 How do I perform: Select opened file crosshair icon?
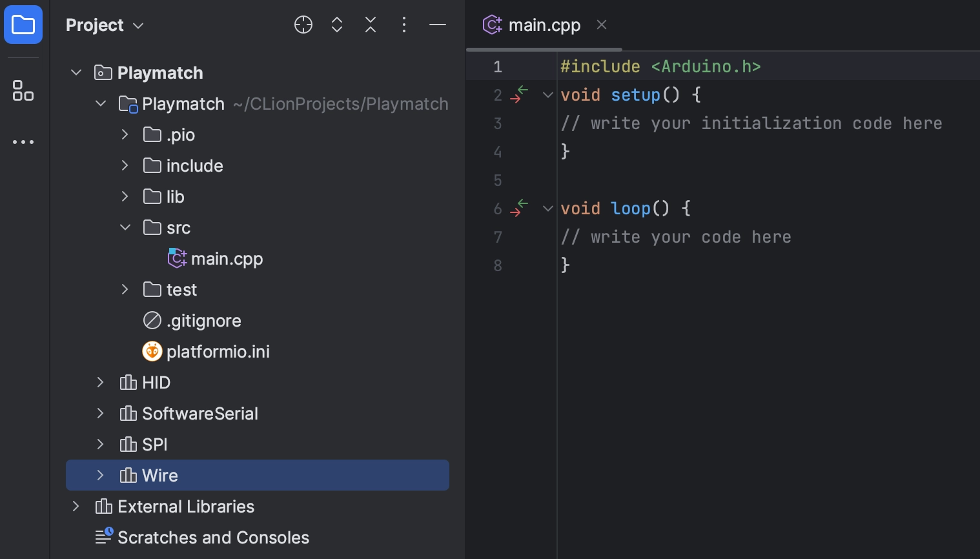[303, 25]
